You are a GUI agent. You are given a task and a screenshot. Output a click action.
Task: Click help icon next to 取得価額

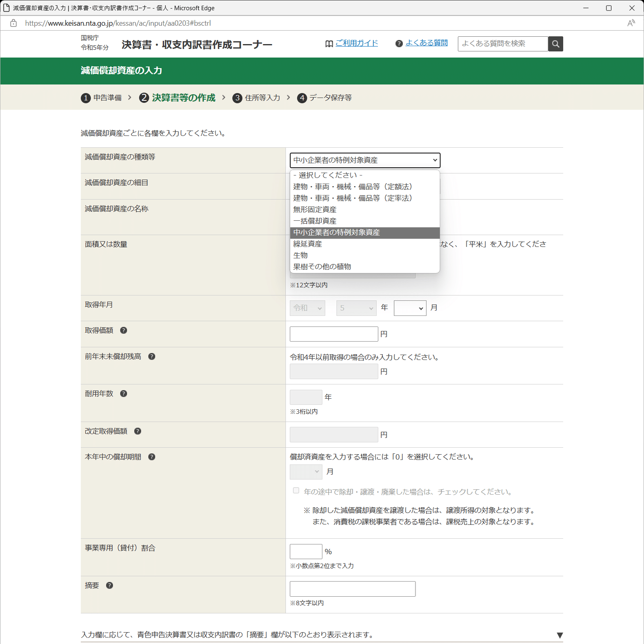click(124, 331)
